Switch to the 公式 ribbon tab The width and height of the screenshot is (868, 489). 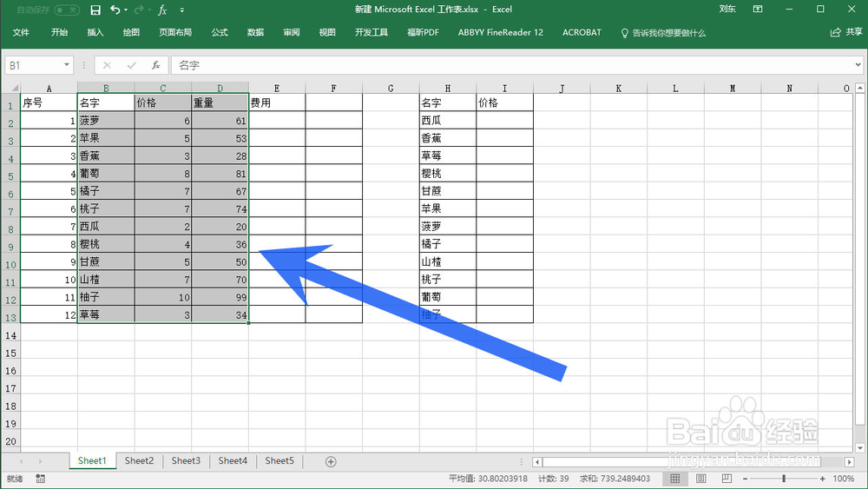pyautogui.click(x=220, y=32)
